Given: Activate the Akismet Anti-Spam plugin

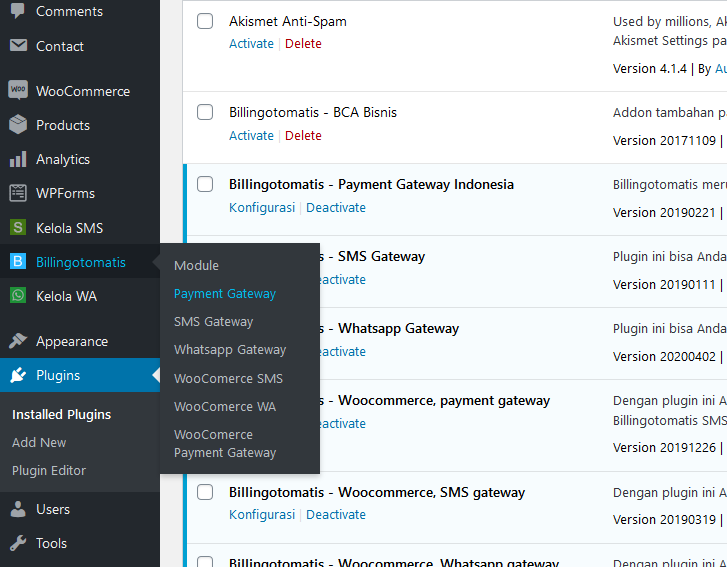Looking at the screenshot, I should click(251, 44).
